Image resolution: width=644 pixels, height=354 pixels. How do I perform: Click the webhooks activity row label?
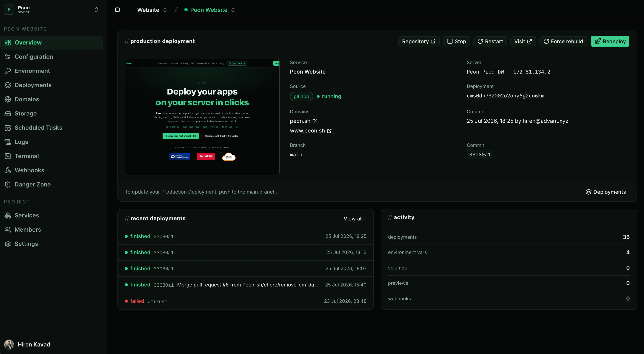click(399, 299)
